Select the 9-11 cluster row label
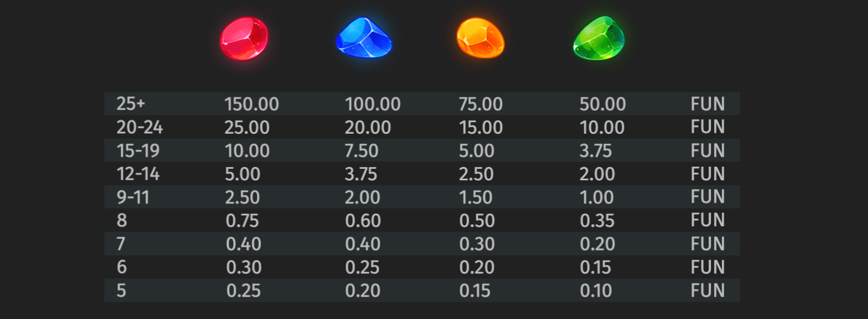Screen dimensions: 868x319 point(133,197)
